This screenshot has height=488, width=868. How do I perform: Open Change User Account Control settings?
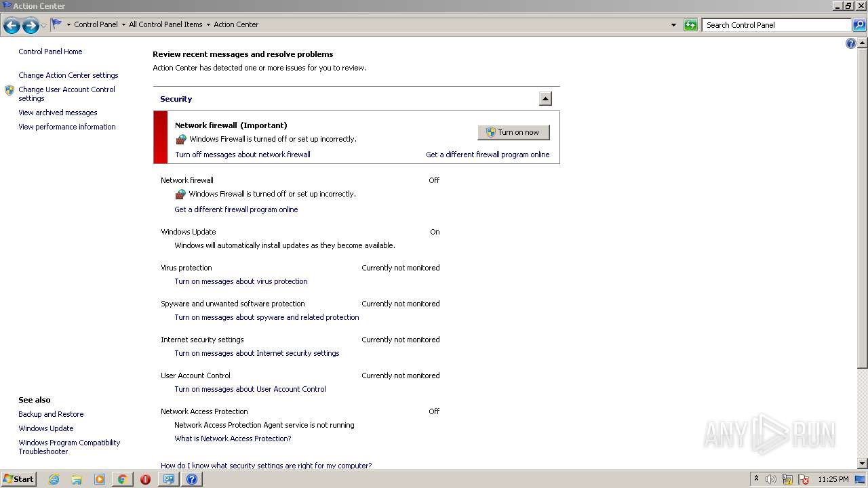(66, 94)
